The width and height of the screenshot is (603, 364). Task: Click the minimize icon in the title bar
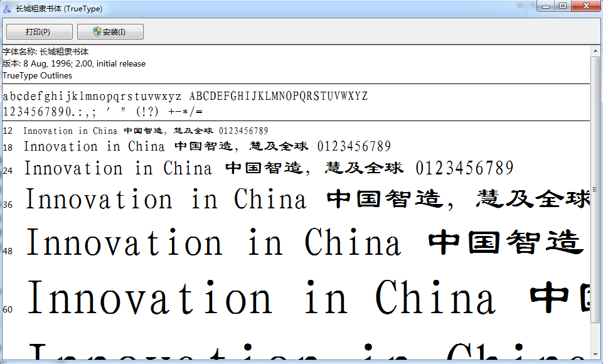(x=545, y=6)
